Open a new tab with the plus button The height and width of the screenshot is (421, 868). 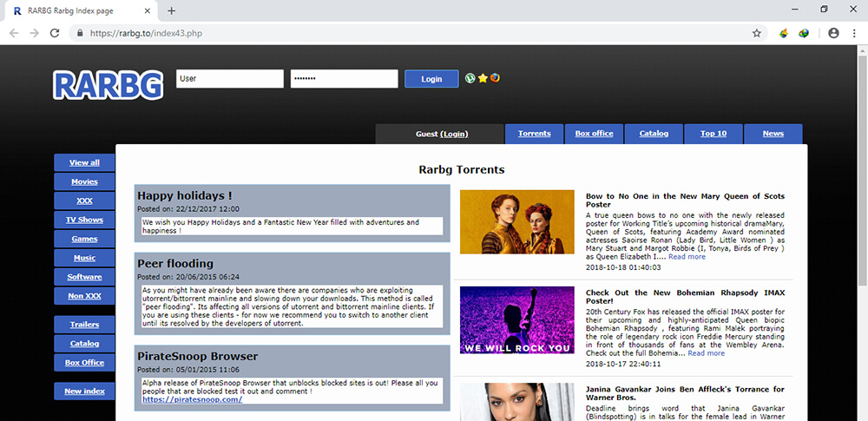pos(172,10)
